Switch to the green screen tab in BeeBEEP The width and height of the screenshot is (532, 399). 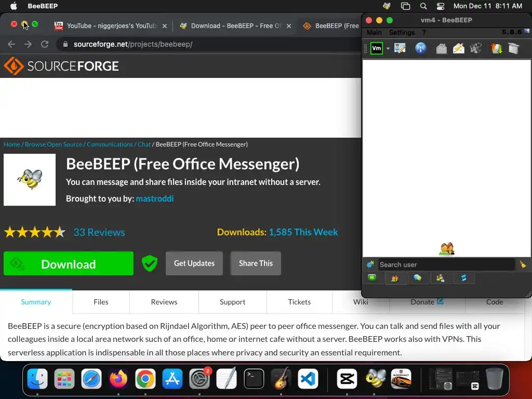click(x=372, y=278)
